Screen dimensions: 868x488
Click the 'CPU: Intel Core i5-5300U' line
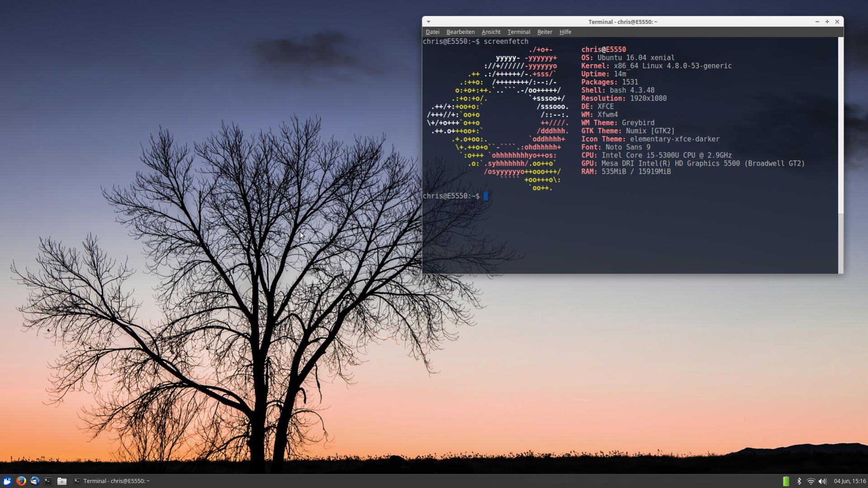point(656,156)
